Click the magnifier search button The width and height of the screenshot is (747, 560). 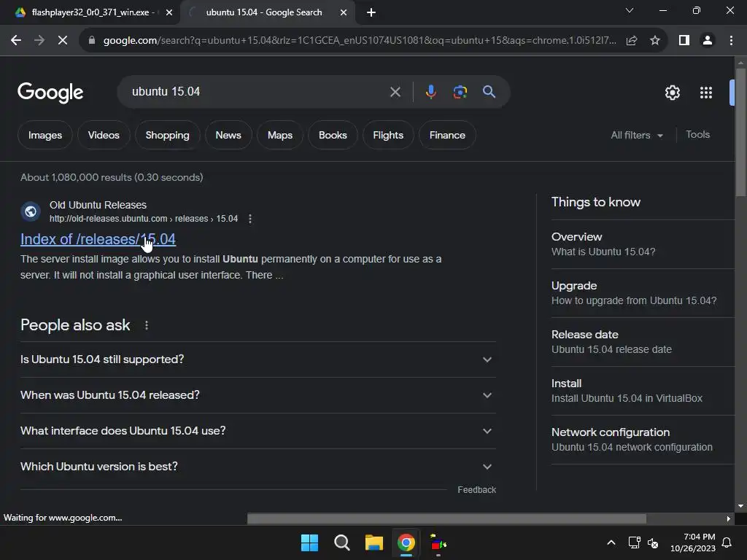pyautogui.click(x=489, y=92)
